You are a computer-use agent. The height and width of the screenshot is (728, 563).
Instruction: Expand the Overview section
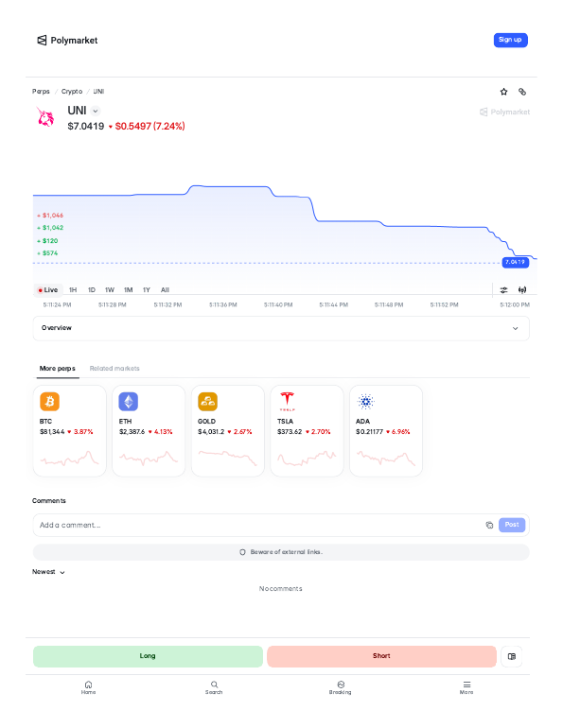281,328
